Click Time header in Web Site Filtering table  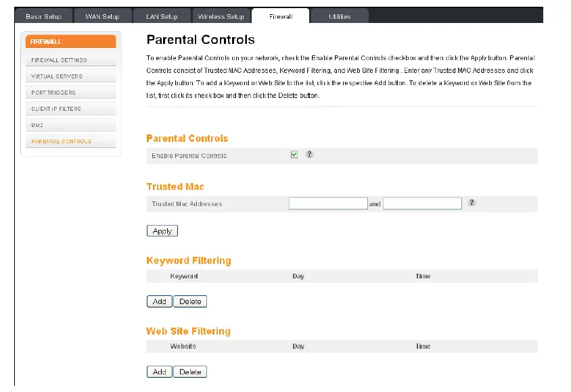(423, 346)
